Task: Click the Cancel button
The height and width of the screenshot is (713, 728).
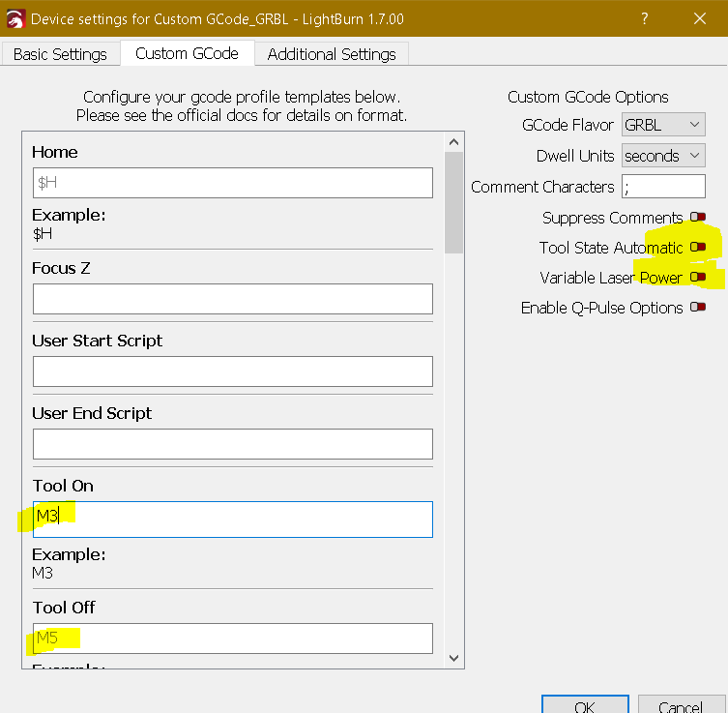Action: tap(682, 706)
